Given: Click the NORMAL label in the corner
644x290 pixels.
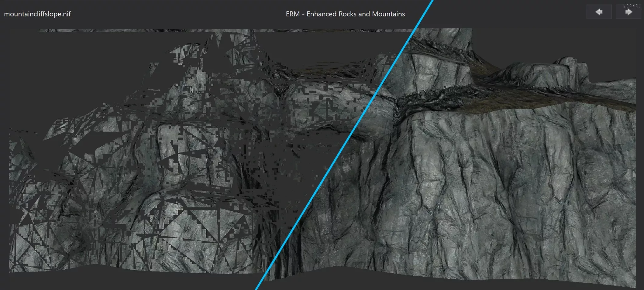Looking at the screenshot, I should pos(632,6).
